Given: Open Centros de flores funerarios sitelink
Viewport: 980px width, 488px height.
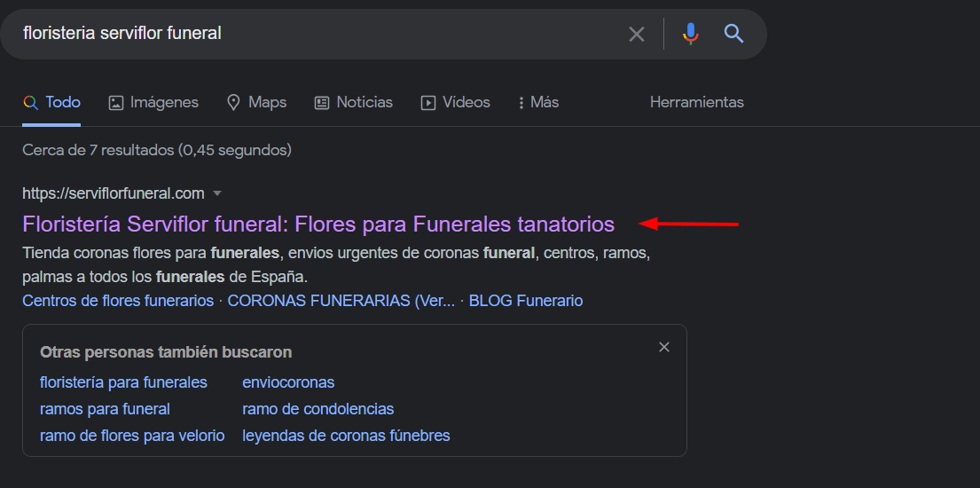Looking at the screenshot, I should (x=118, y=301).
